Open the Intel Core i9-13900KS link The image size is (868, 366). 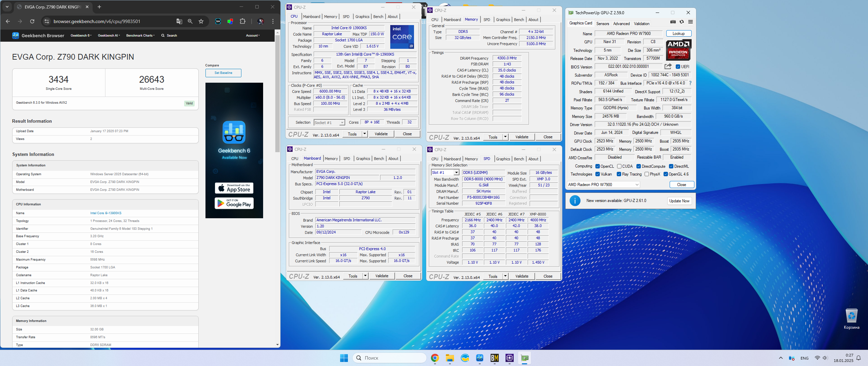pos(106,213)
